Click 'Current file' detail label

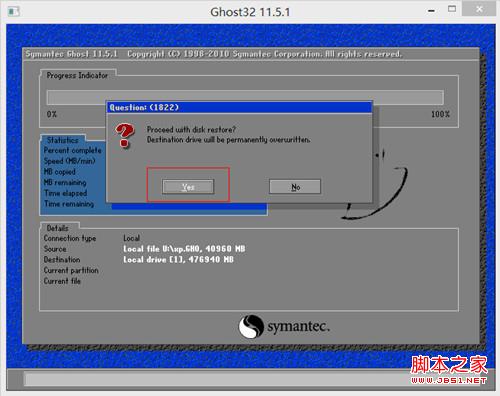62,281
